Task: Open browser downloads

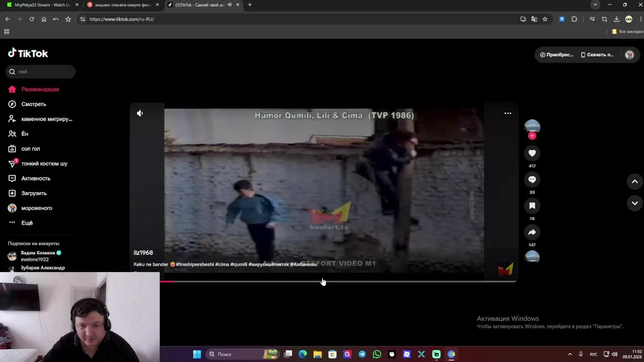Action: pyautogui.click(x=616, y=19)
